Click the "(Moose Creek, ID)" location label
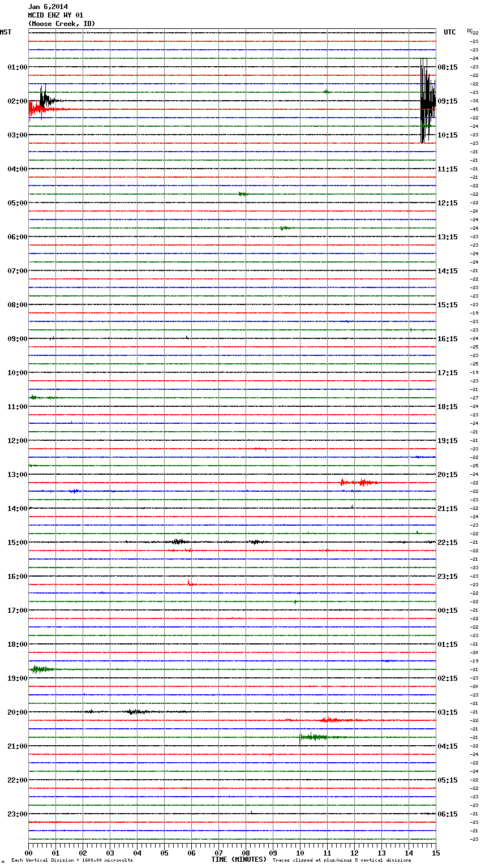 [62, 24]
